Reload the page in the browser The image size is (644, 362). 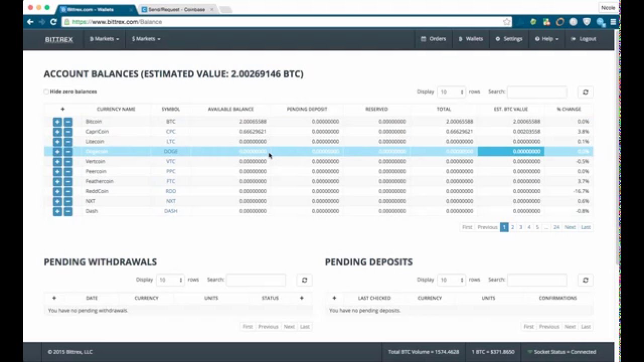53,22
